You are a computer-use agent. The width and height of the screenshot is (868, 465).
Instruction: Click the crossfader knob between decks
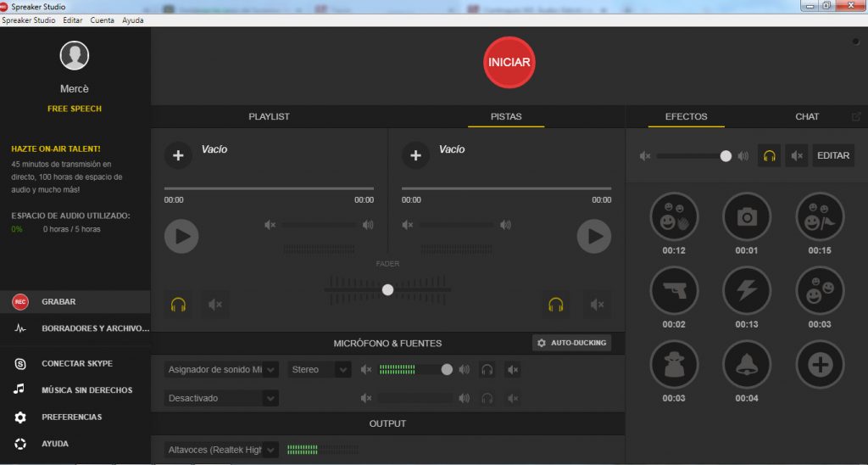pos(387,289)
